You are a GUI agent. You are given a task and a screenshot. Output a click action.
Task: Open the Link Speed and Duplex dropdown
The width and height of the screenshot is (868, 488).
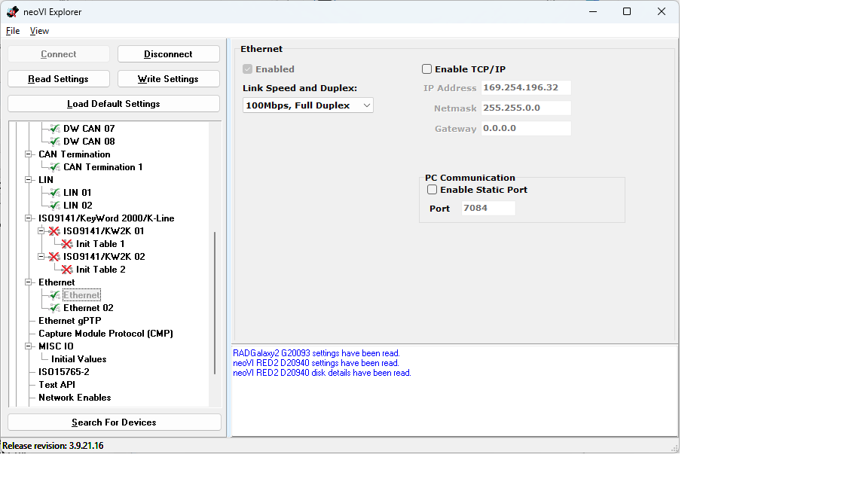[x=366, y=105]
